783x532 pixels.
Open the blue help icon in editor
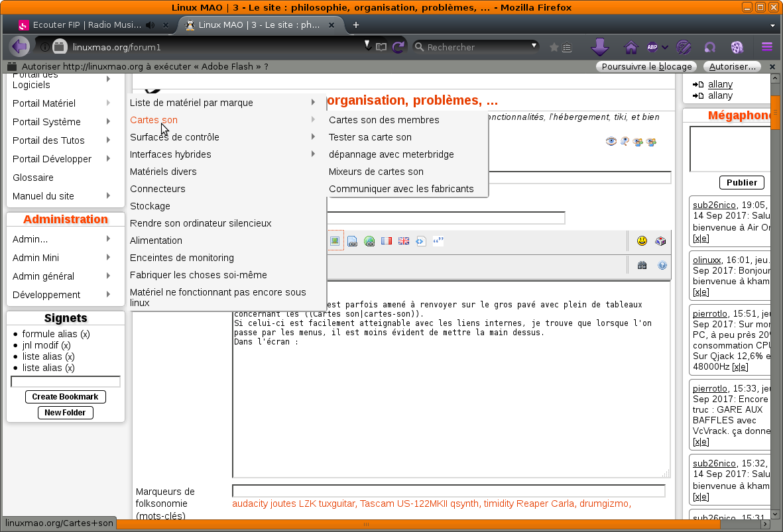pos(662,266)
